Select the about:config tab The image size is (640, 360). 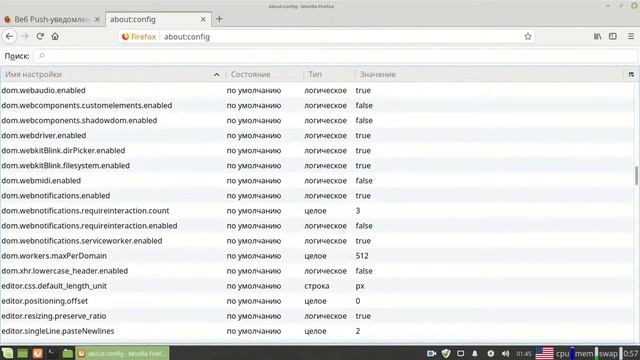click(158, 19)
